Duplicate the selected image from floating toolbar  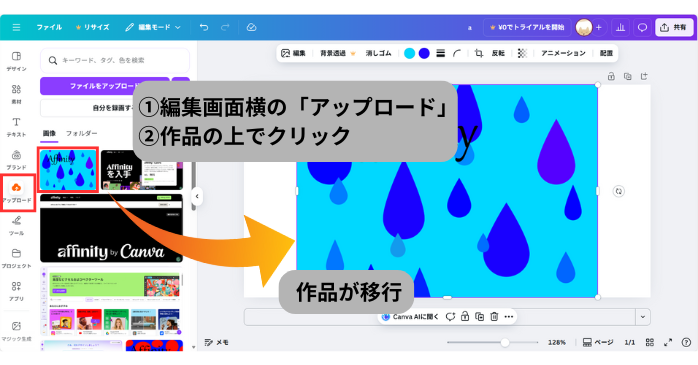(x=479, y=317)
